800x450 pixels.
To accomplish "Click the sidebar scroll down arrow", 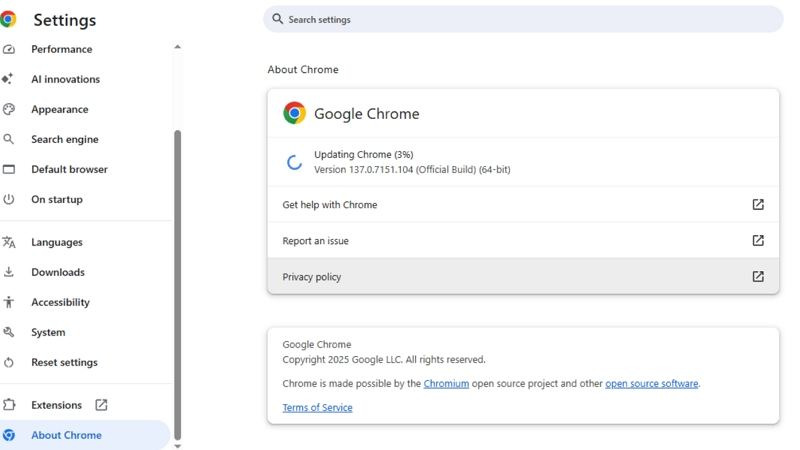I will 178,446.
